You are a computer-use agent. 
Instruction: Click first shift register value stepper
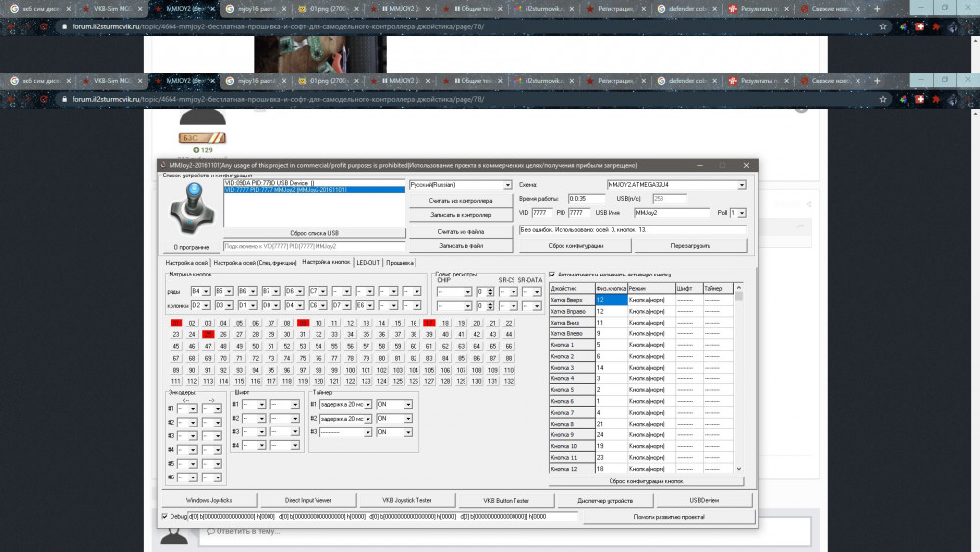tap(490, 292)
